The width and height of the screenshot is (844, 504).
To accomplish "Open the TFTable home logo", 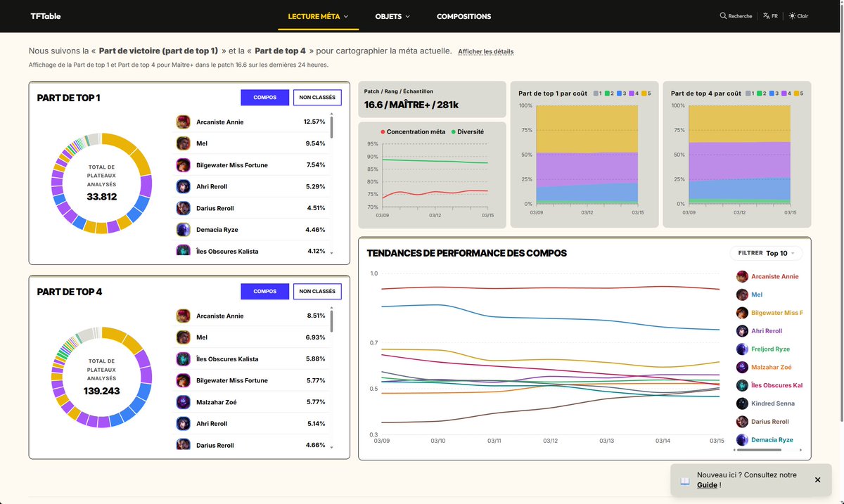I will click(x=45, y=16).
